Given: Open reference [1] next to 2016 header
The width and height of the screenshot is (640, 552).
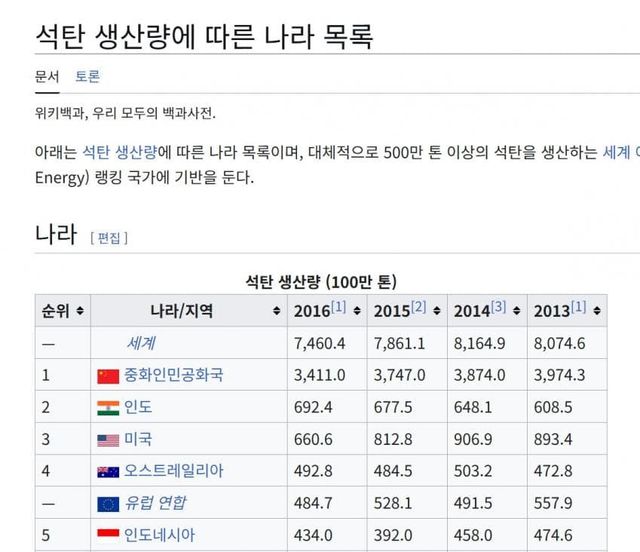Looking at the screenshot, I should click(x=338, y=307).
